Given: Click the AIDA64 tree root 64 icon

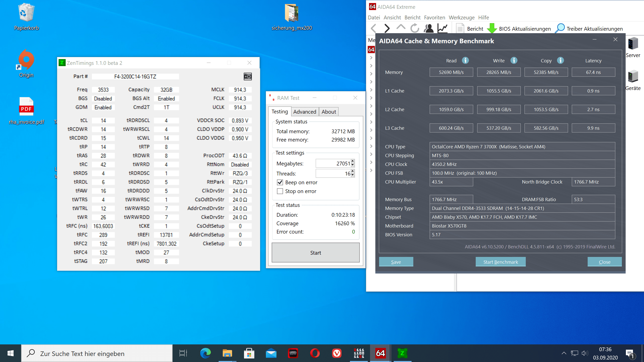Looking at the screenshot, I should click(371, 50).
